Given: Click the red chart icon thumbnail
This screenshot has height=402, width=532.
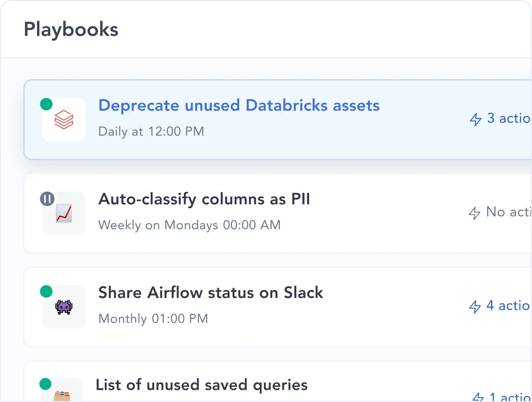Looking at the screenshot, I should (x=64, y=213).
